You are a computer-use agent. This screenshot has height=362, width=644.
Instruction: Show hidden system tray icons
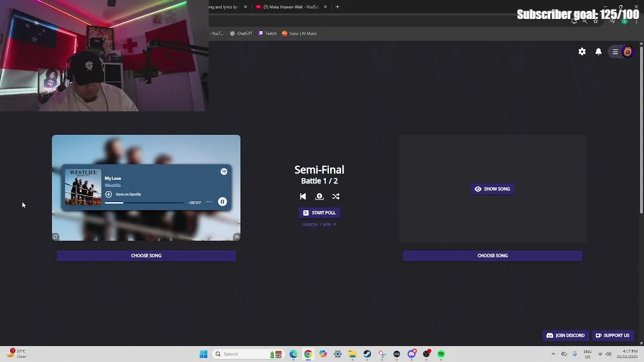(553, 354)
